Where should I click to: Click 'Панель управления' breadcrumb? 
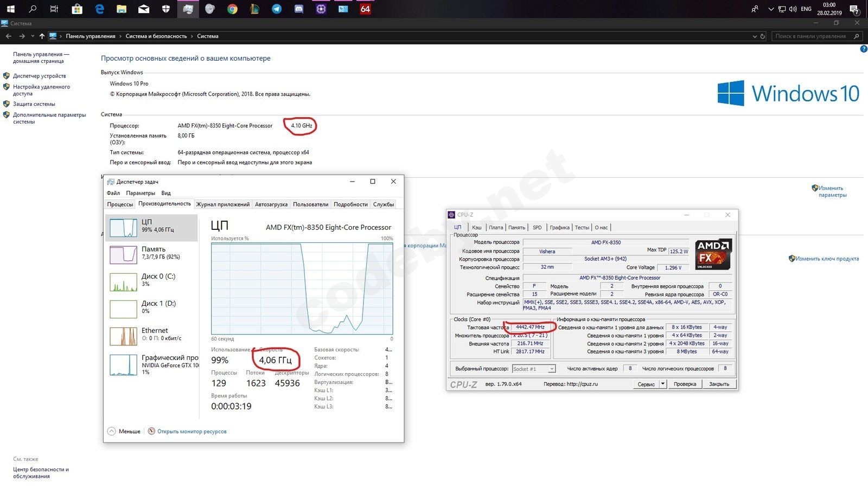[91, 36]
